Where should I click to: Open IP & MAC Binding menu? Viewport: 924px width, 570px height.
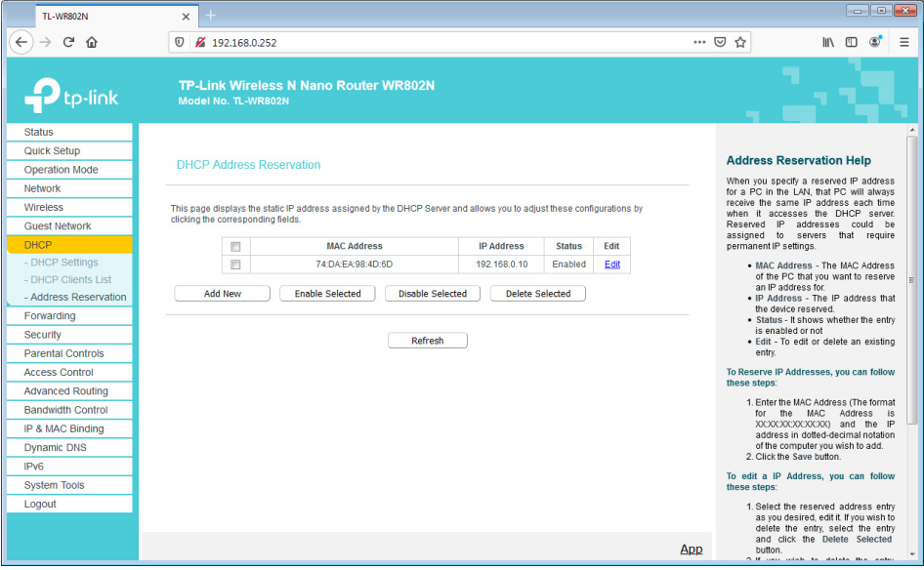point(69,428)
